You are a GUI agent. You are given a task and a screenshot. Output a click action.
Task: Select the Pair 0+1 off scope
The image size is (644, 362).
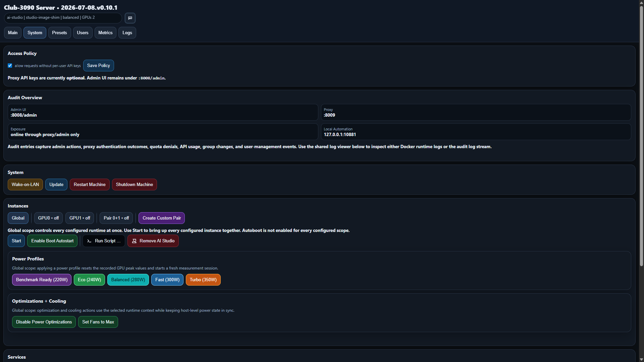pyautogui.click(x=116, y=218)
